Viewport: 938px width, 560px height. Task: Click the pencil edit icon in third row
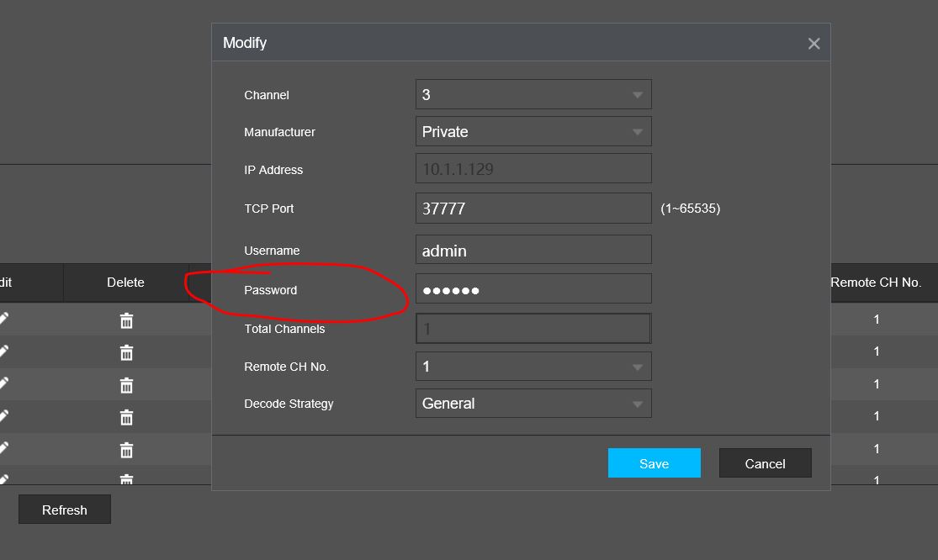3,383
